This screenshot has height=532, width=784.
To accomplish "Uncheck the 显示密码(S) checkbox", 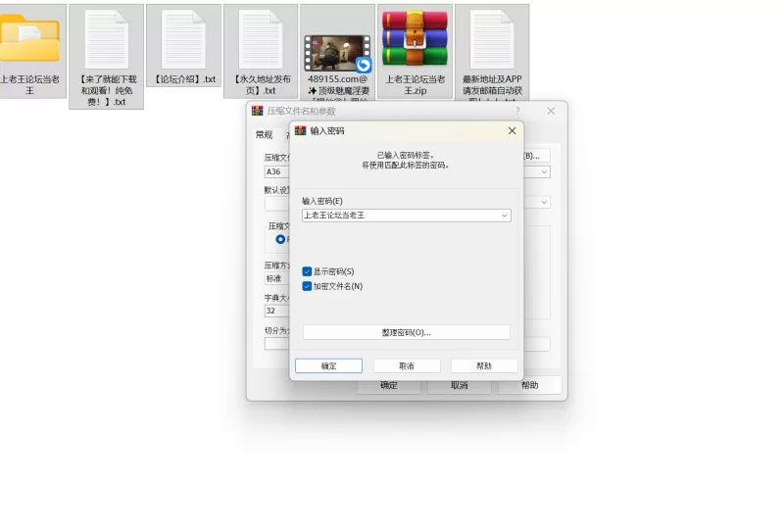I will 307,271.
